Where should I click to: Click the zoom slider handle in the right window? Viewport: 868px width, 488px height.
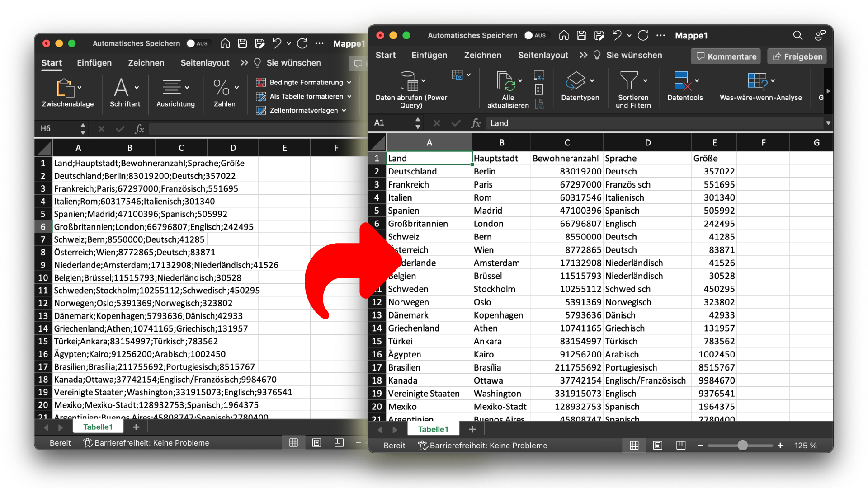click(x=742, y=446)
